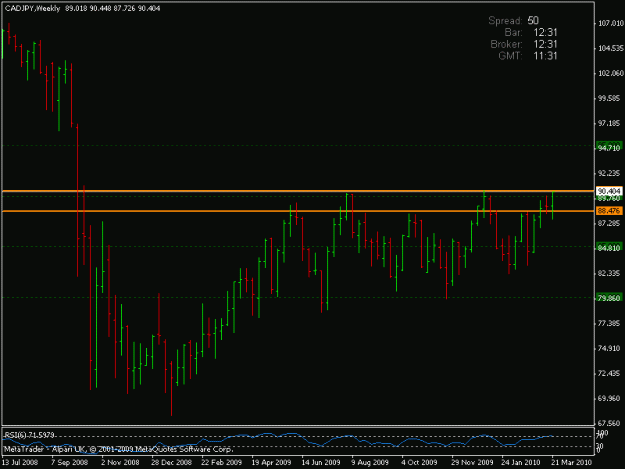This screenshot has width=625, height=469.
Task: Click the green 79.860 level label
Action: tap(609, 298)
